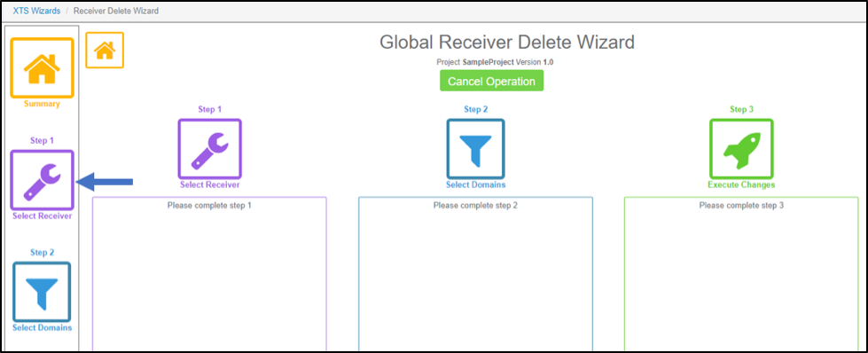The height and width of the screenshot is (353, 868).
Task: Click sidebar Select Domains label
Action: pyautogui.click(x=42, y=327)
